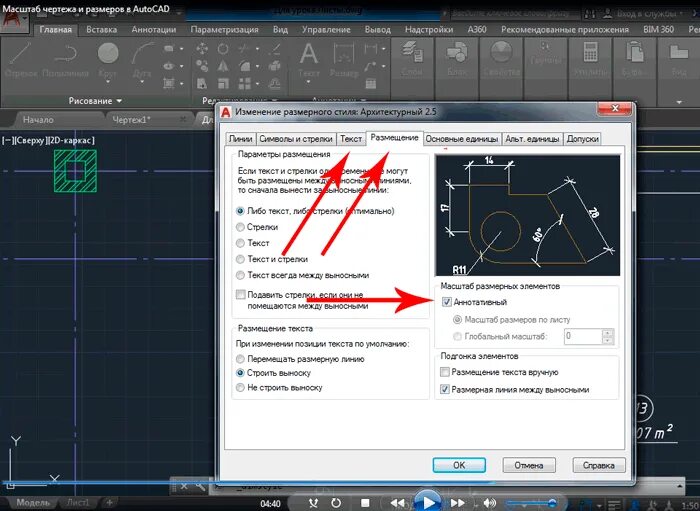
Task: Open the Layers (Слои) panel button
Action: point(412,58)
